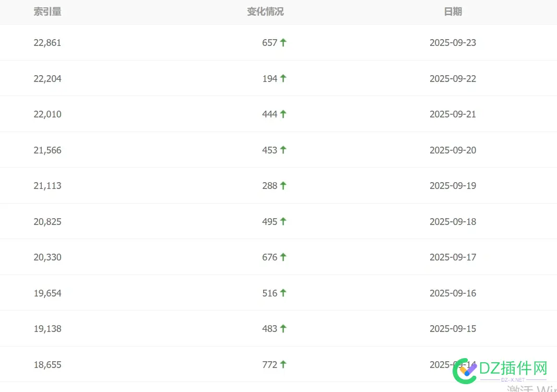Screen dimensions: 557x392
Task: Select the index value 18,655
Action: click(x=48, y=365)
